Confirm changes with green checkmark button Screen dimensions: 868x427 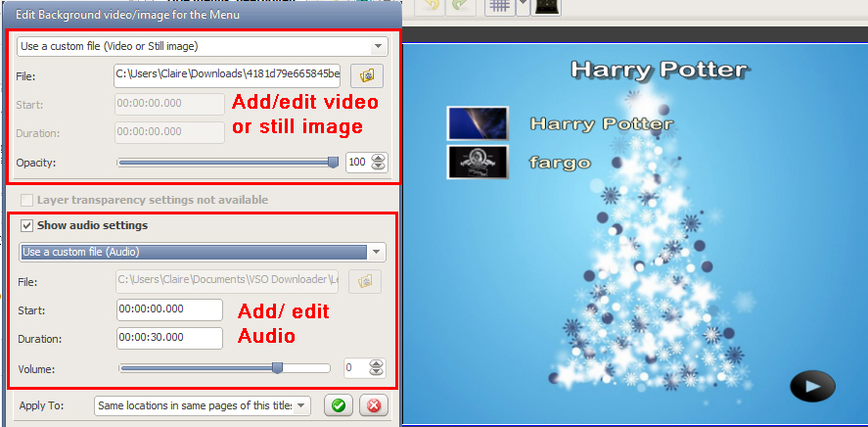[x=339, y=406]
